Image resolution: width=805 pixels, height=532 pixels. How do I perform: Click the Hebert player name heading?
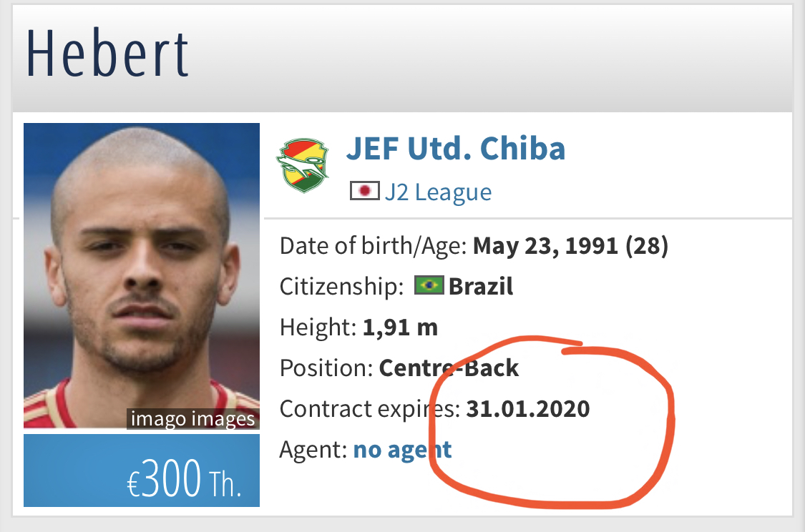click(x=108, y=54)
